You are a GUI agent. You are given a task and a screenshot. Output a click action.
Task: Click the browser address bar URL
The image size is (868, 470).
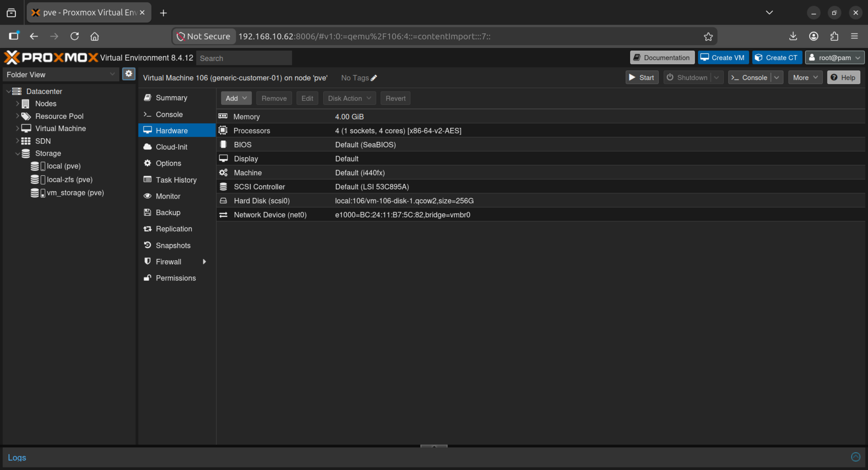[x=364, y=36]
